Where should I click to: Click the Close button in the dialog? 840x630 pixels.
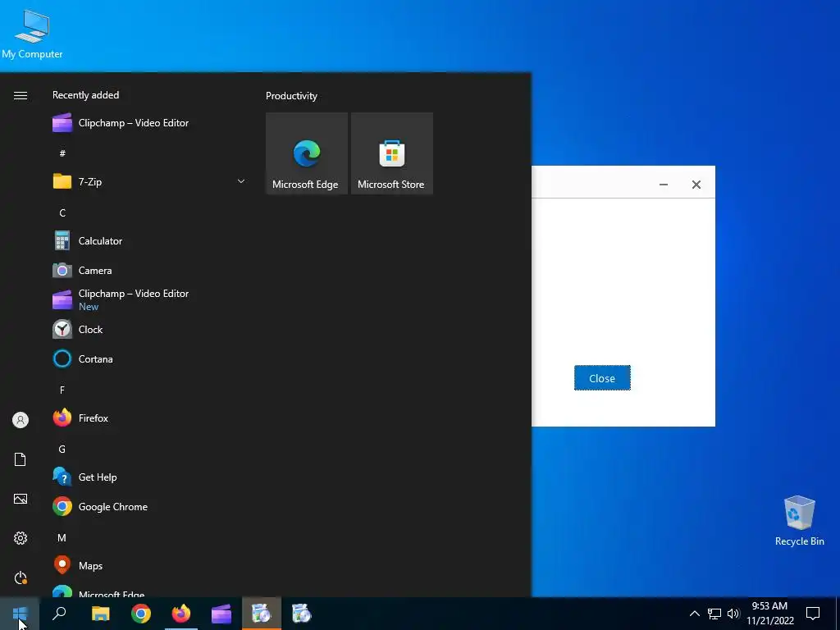coord(602,378)
